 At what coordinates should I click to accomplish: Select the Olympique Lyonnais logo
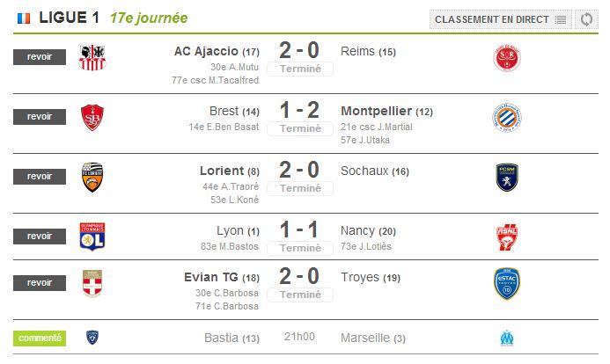pos(92,237)
